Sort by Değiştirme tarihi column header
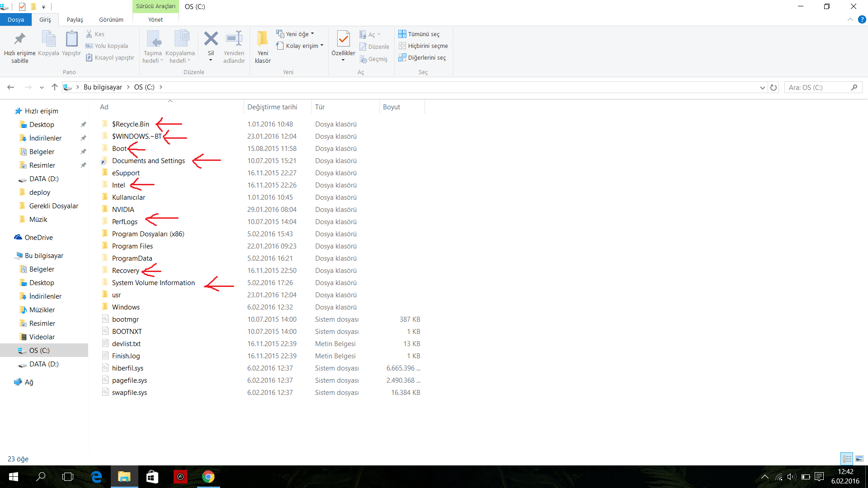The height and width of the screenshot is (488, 868). 272,107
